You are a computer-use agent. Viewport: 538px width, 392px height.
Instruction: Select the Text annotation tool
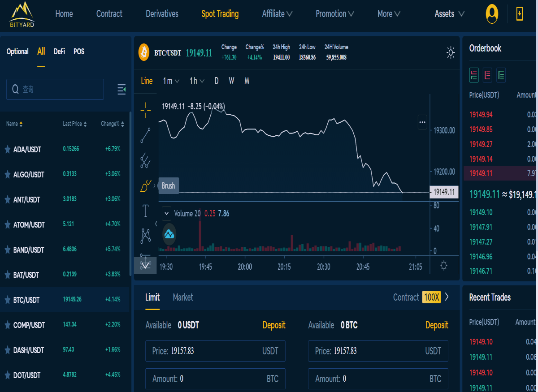click(x=145, y=211)
